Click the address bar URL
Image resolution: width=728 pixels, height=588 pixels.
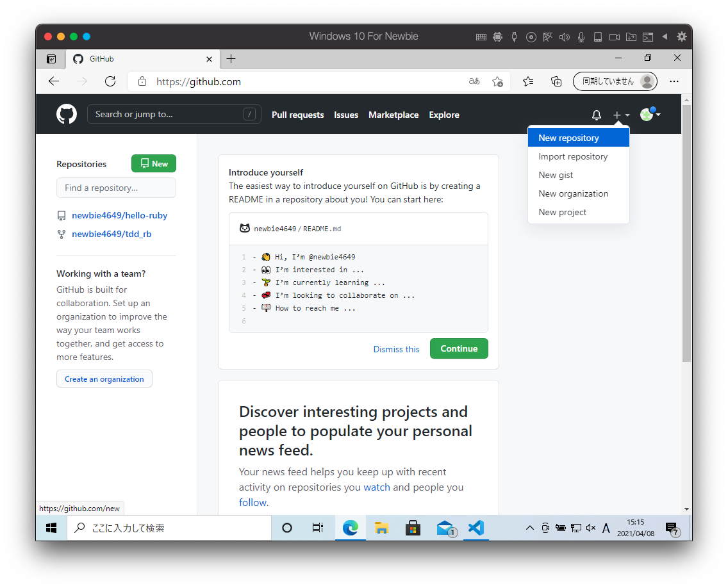(x=198, y=82)
